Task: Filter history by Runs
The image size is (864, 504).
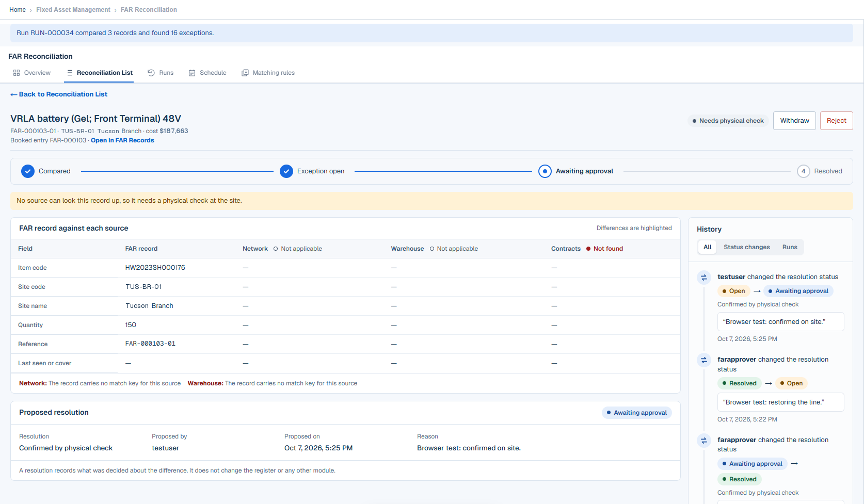Action: click(x=790, y=247)
